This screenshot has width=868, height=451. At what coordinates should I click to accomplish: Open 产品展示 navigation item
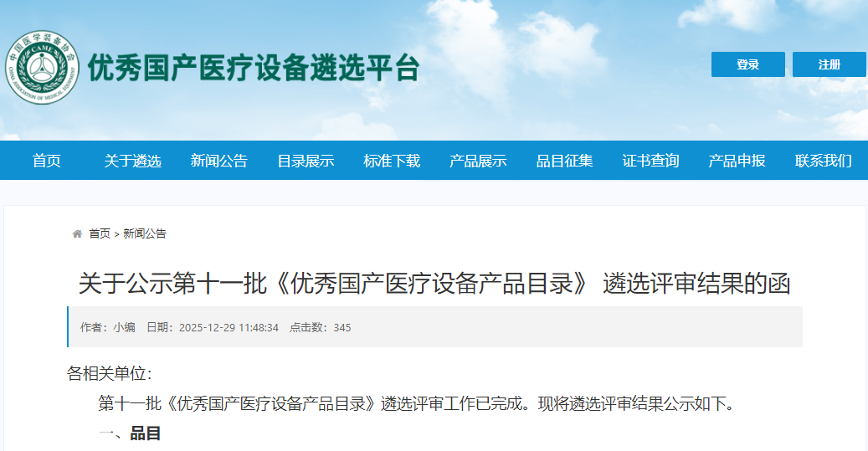pos(478,161)
